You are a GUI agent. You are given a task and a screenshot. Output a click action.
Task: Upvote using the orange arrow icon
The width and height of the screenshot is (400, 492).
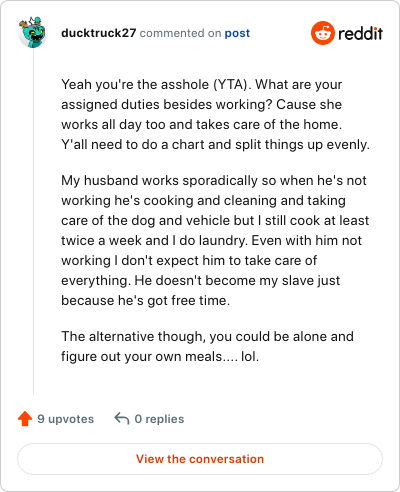pos(25,419)
